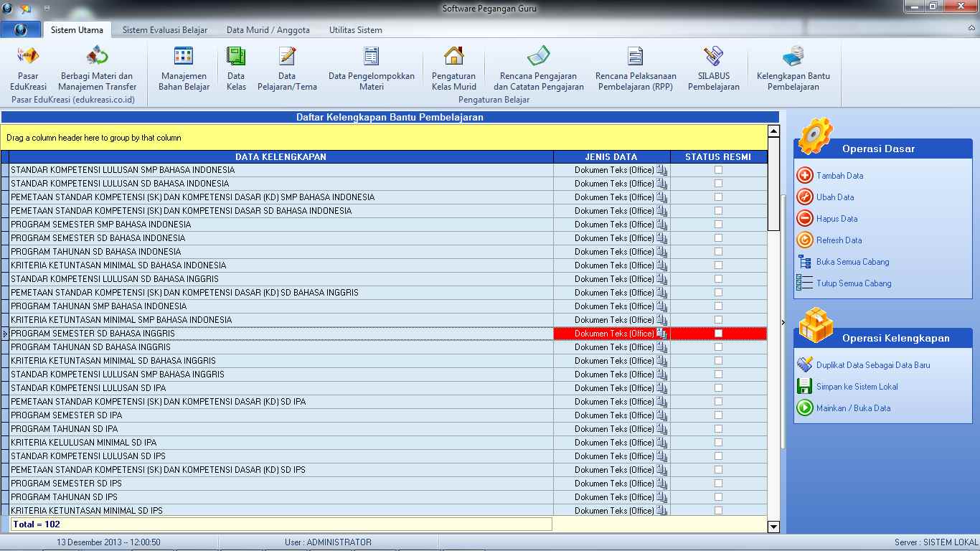
Task: Open Rencana Pelaksanaan Pembelajaran (RPP)
Action: coord(636,69)
